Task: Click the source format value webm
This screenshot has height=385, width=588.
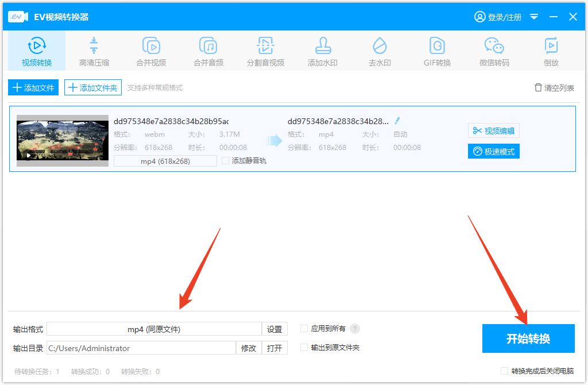Action: 154,134
